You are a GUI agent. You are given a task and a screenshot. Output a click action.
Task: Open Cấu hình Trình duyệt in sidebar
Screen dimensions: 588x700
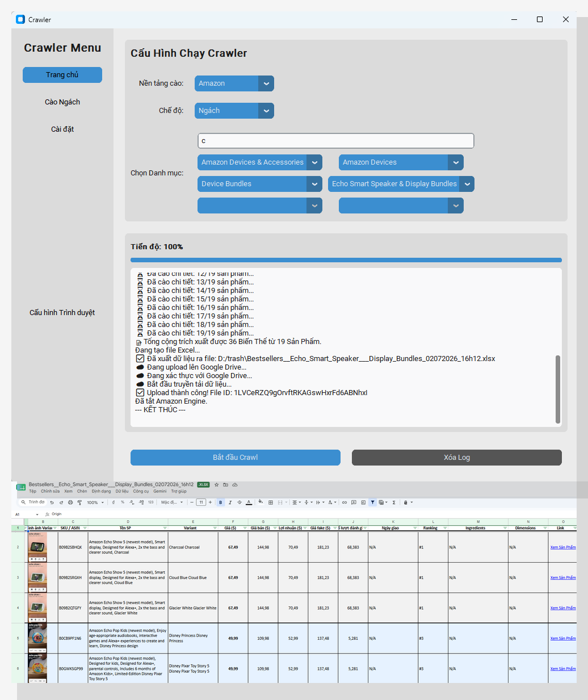pos(62,313)
